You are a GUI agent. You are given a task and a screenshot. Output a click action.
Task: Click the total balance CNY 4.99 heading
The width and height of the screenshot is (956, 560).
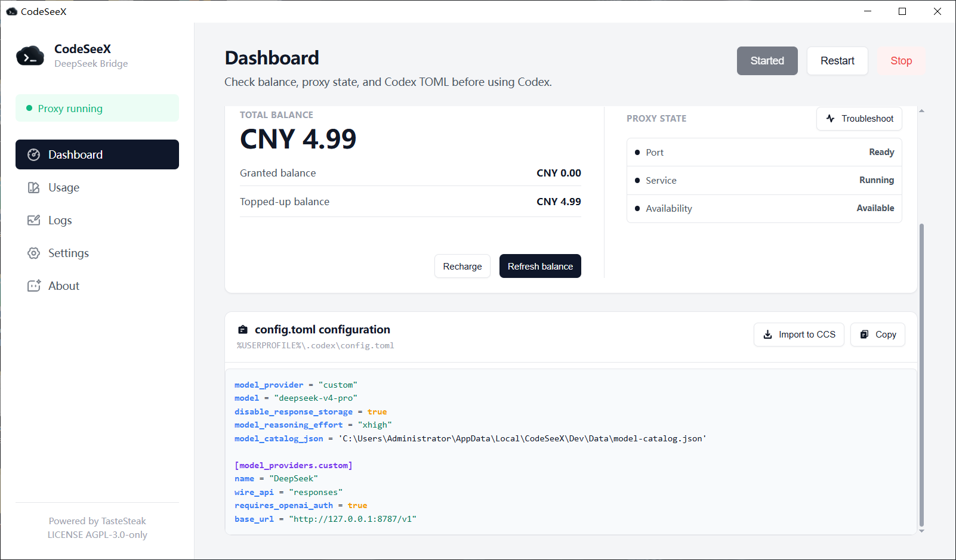pos(298,139)
